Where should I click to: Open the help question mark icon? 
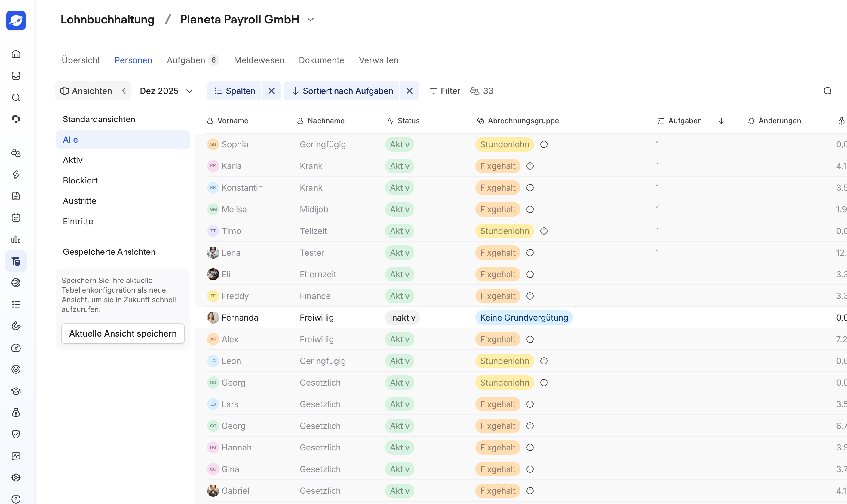tap(16, 499)
